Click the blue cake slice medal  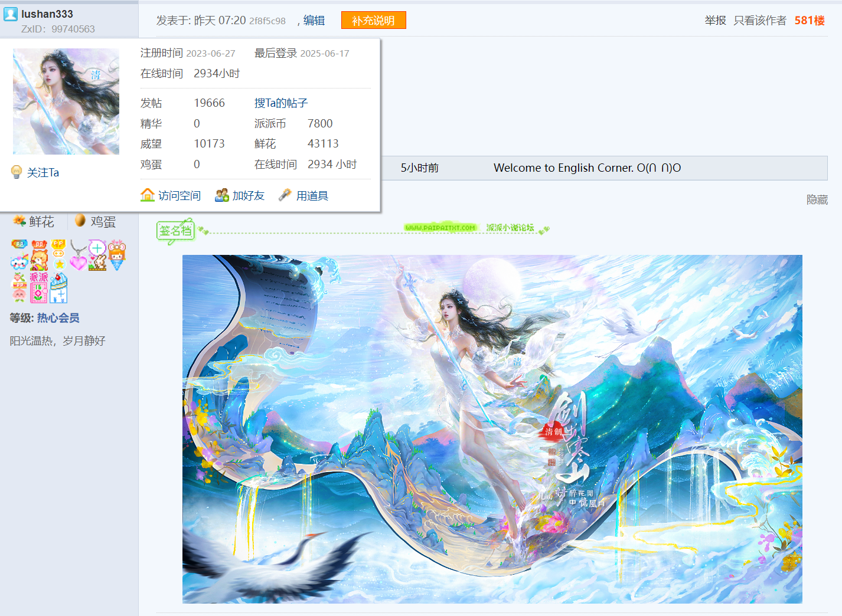58,287
